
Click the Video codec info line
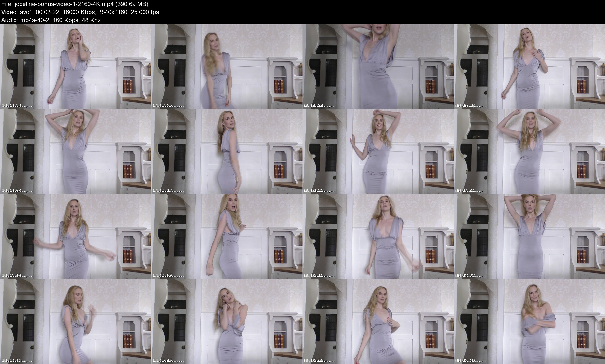(80, 12)
